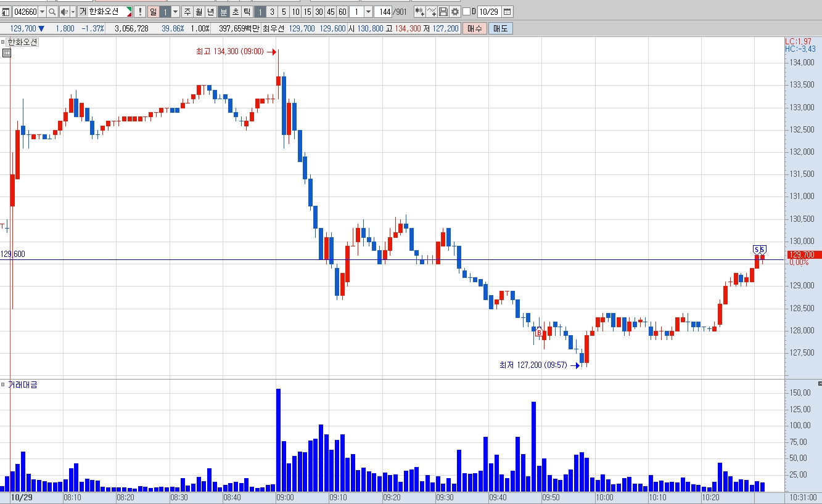822x504 pixels.
Task: Click the speaker sound icon
Action: click(64, 12)
